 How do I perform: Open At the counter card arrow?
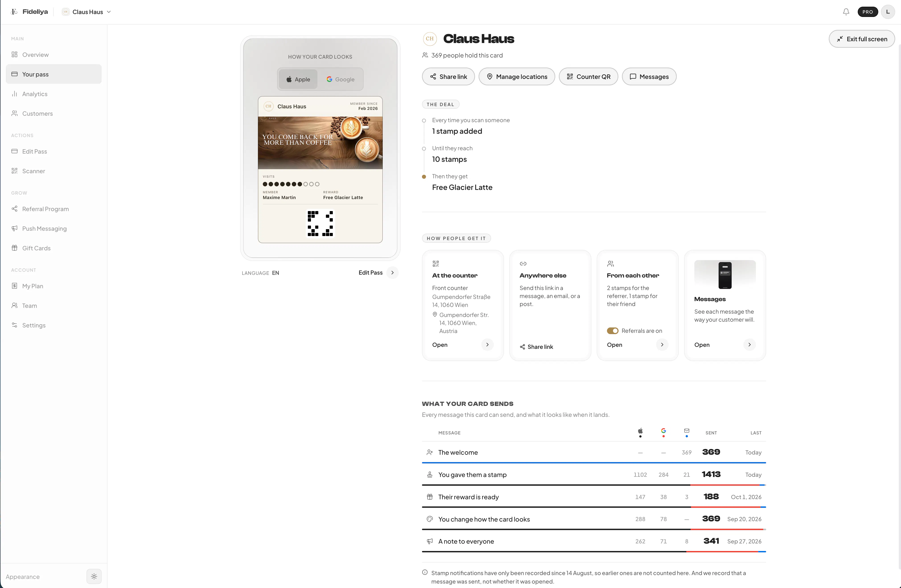pos(487,345)
